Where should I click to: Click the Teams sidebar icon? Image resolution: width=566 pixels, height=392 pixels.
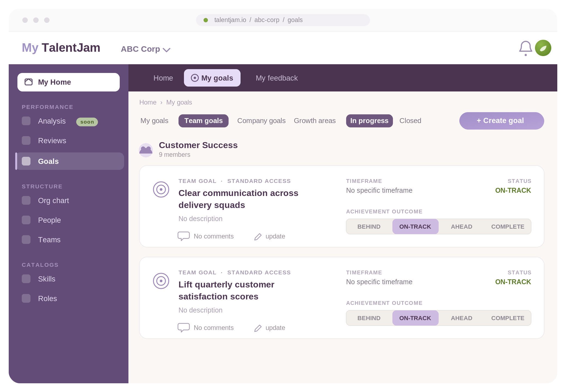click(x=26, y=240)
